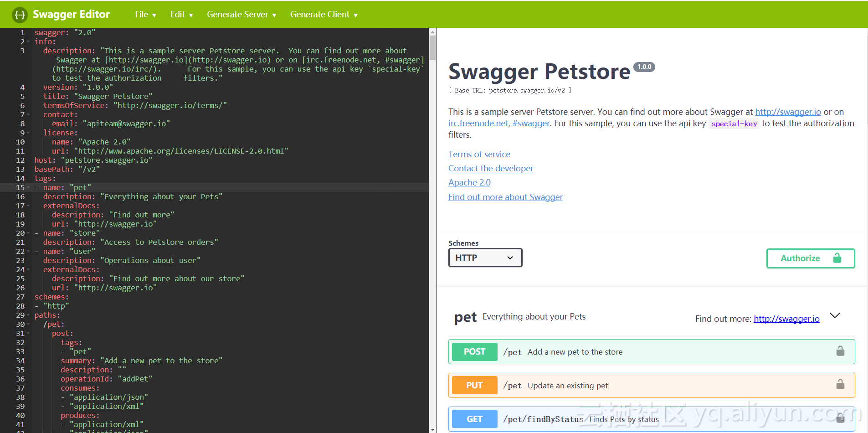Screen dimensions: 868x433
Task: Fold the store tag at line 20
Action: coord(28,233)
